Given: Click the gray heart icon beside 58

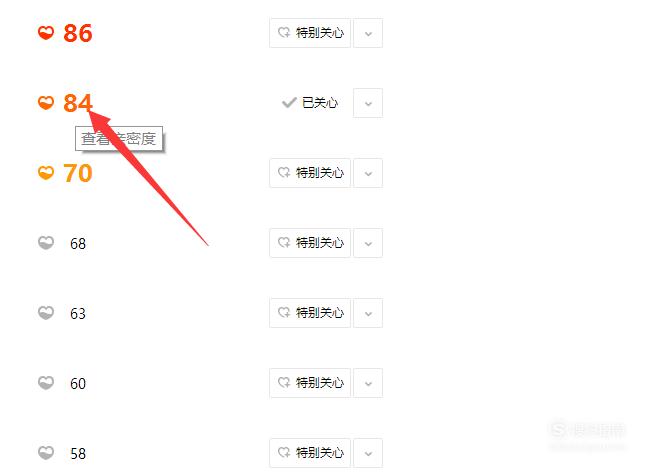Looking at the screenshot, I should tap(46, 452).
